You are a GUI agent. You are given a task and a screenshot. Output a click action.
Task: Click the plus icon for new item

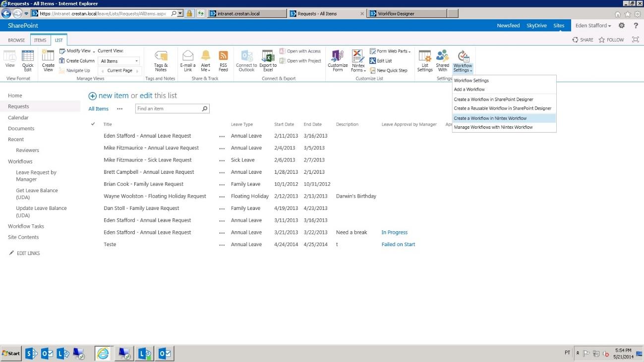pyautogui.click(x=92, y=96)
